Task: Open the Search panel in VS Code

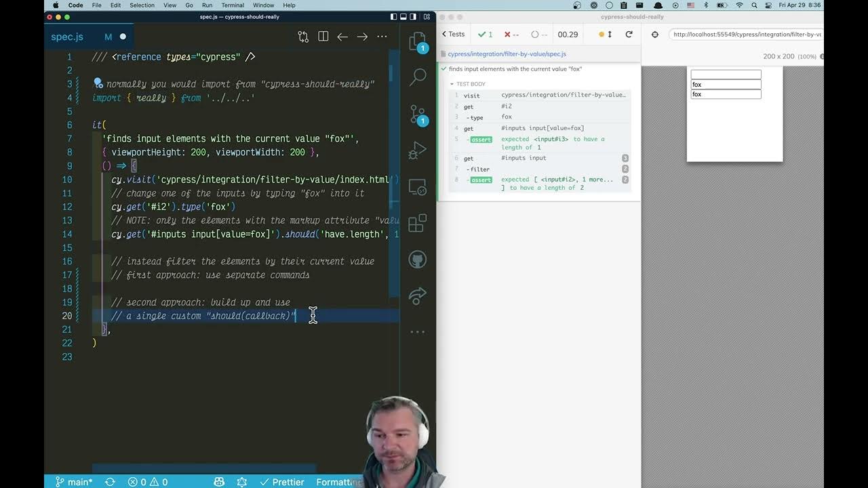Action: (418, 77)
